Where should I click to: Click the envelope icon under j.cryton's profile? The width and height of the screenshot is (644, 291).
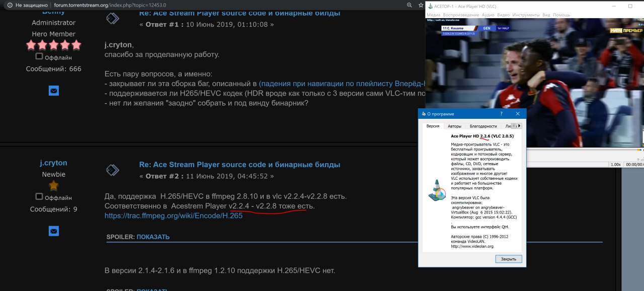(54, 231)
